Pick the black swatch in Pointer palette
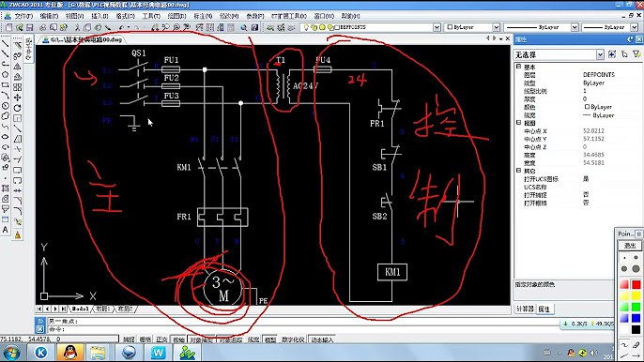 636,329
